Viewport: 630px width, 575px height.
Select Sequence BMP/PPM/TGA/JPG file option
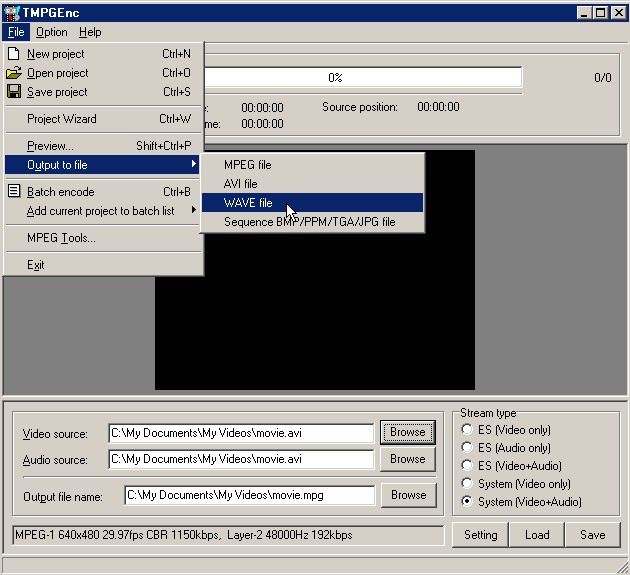point(312,222)
